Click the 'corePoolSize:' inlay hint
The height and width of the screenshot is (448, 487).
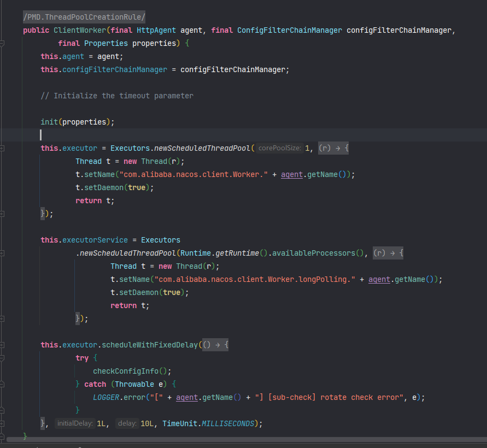click(x=279, y=148)
